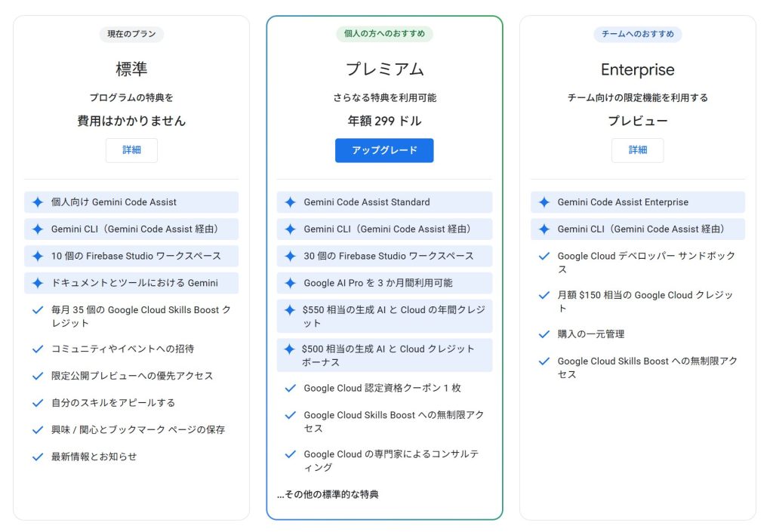773x532 pixels.
Task: Click 10 個の Firebase Studio ワークスペース text
Action: pyautogui.click(x=136, y=256)
